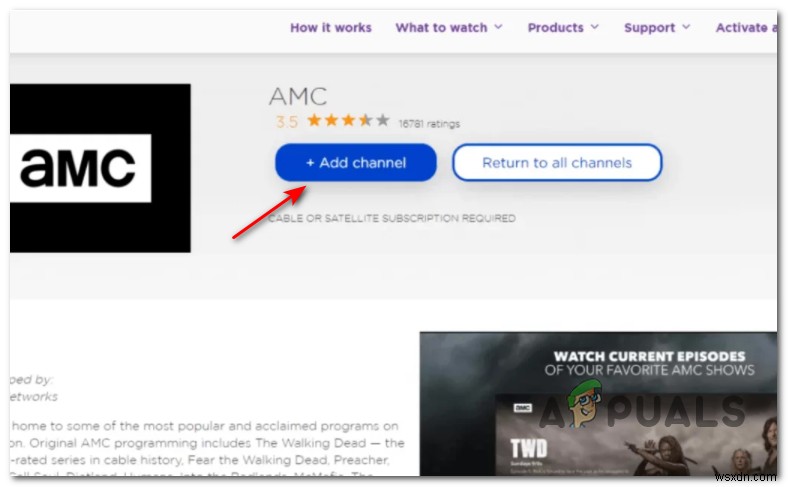
Task: Click the TWD show logo in preview
Action: point(529,448)
